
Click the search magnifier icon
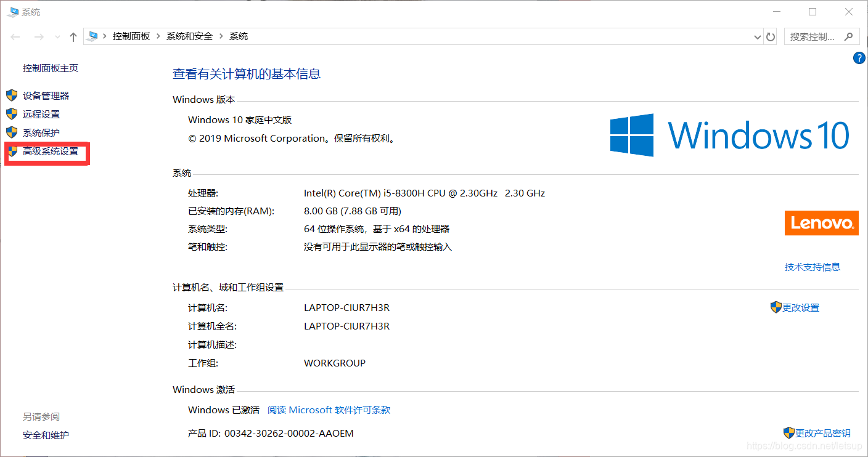850,36
